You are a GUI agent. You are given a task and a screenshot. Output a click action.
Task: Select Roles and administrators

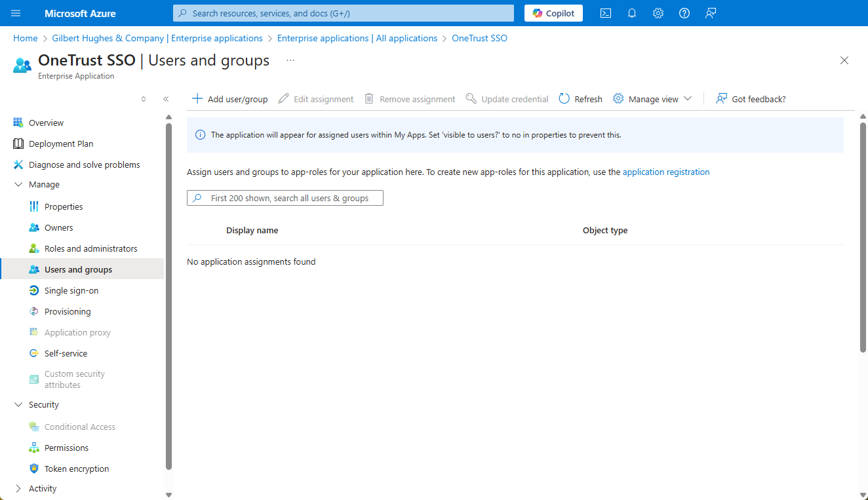(x=90, y=248)
